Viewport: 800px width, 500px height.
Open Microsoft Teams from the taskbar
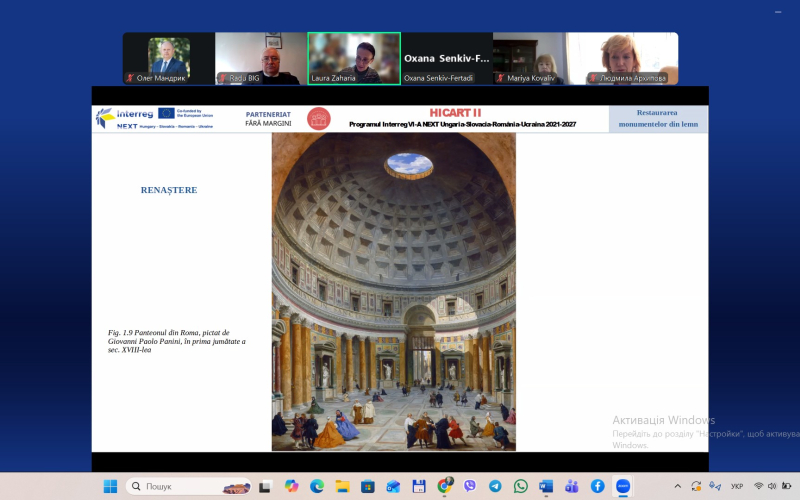(572, 486)
